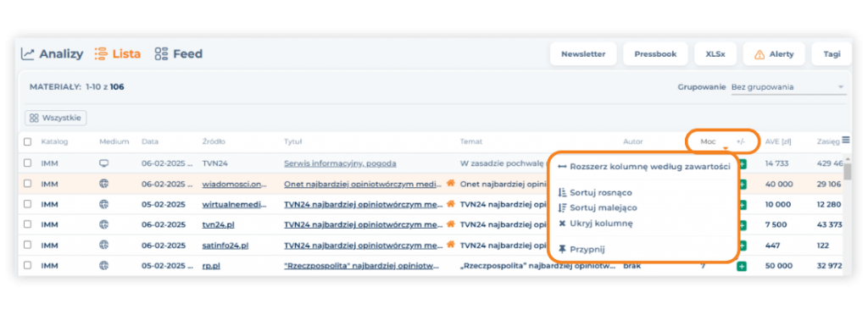Viewport: 868px width, 315px height.
Task: Click the Medium column header
Action: 114,142
